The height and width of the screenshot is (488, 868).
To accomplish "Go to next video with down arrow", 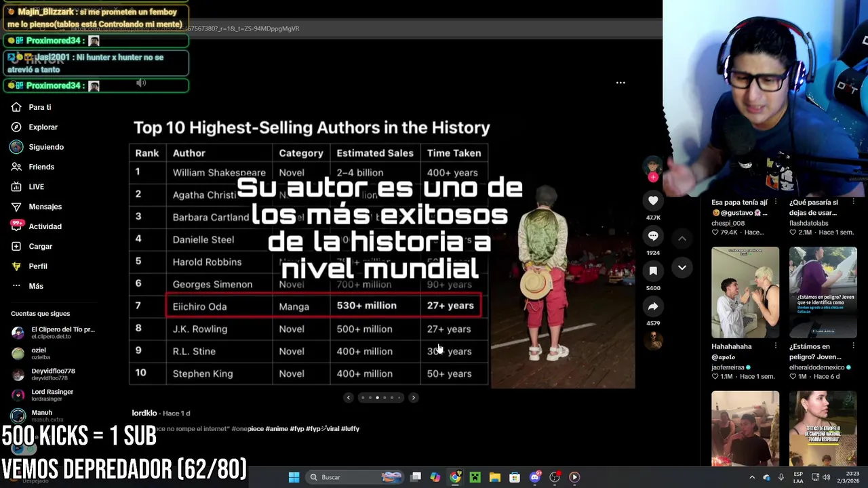I will click(x=682, y=268).
